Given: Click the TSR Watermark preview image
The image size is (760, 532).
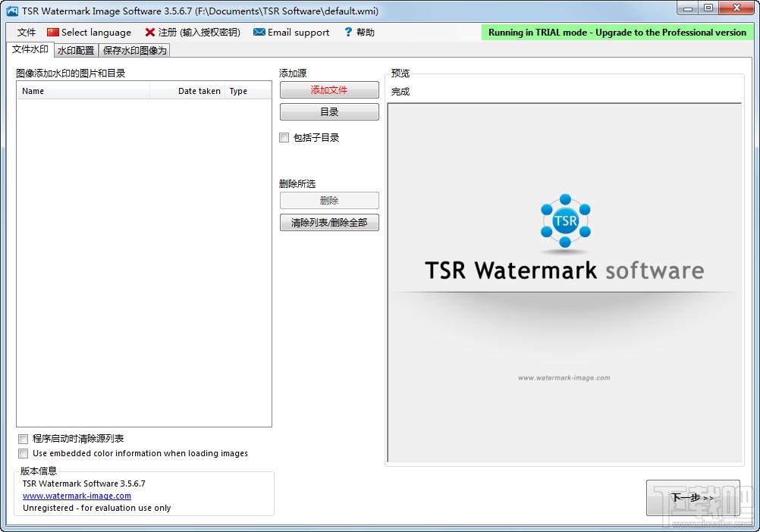Looking at the screenshot, I should pos(564,283).
